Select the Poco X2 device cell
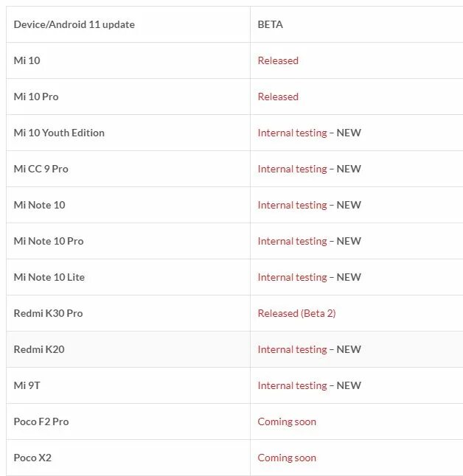Screen dimensions: 463x476 pos(32,458)
